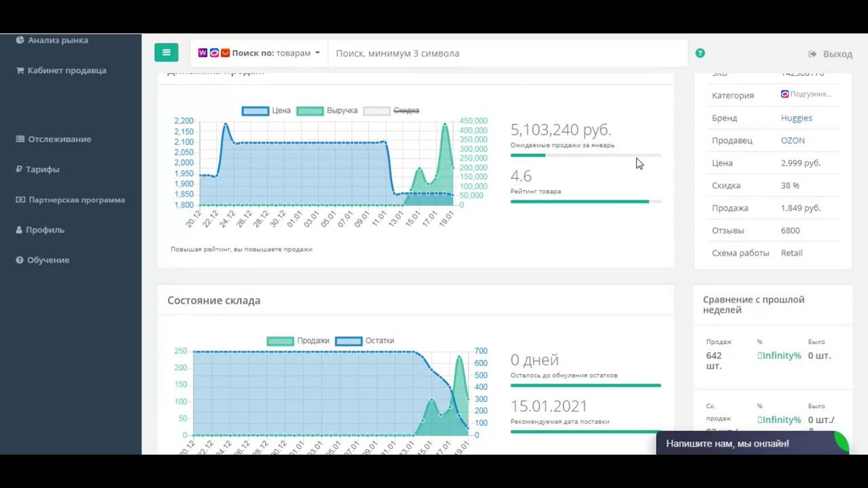Screen dimensions: 868x488
Task: Follow the Huggies brand link
Action: (796, 118)
